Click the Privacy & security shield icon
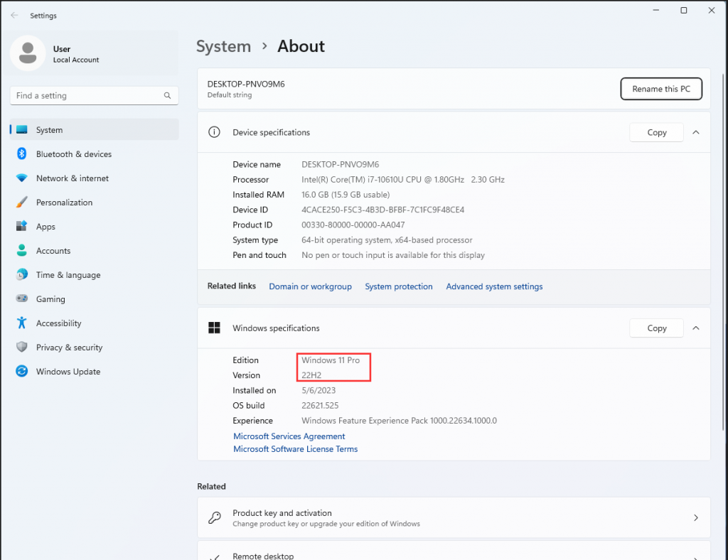This screenshot has height=560, width=728. click(x=22, y=347)
